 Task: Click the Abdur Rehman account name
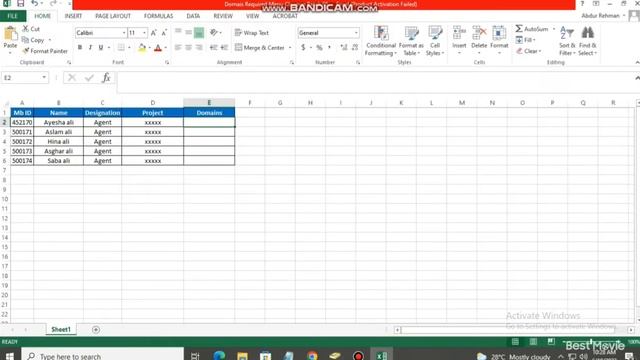(x=600, y=16)
